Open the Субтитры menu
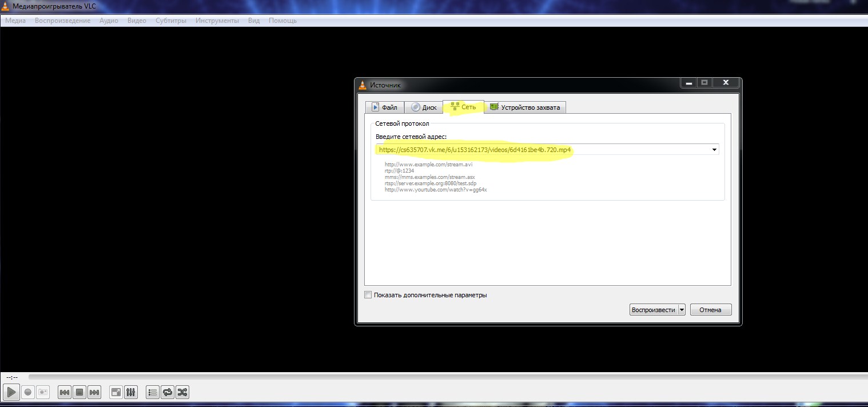 click(x=171, y=21)
